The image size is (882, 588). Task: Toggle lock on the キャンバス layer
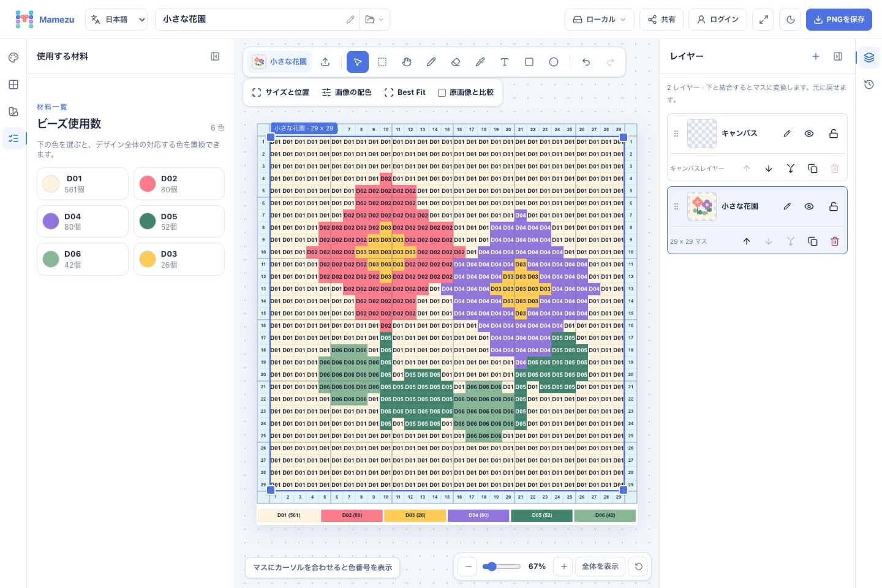(x=834, y=134)
